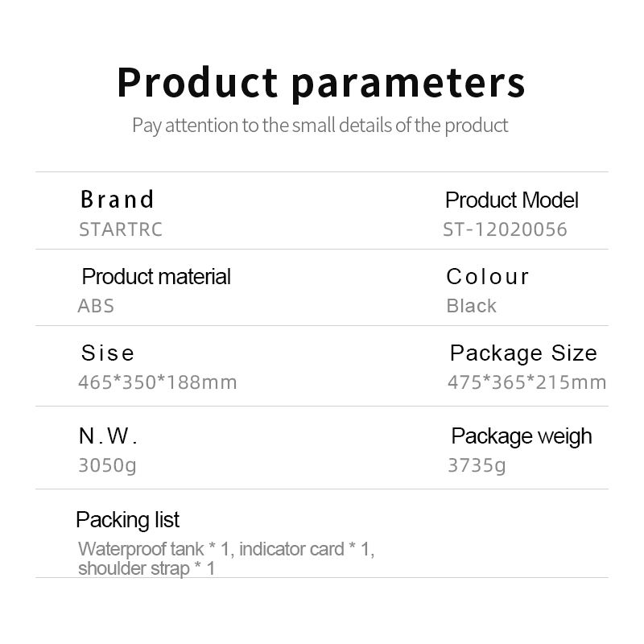Click the 475*365*215mm package dimensions

pyautogui.click(x=527, y=382)
